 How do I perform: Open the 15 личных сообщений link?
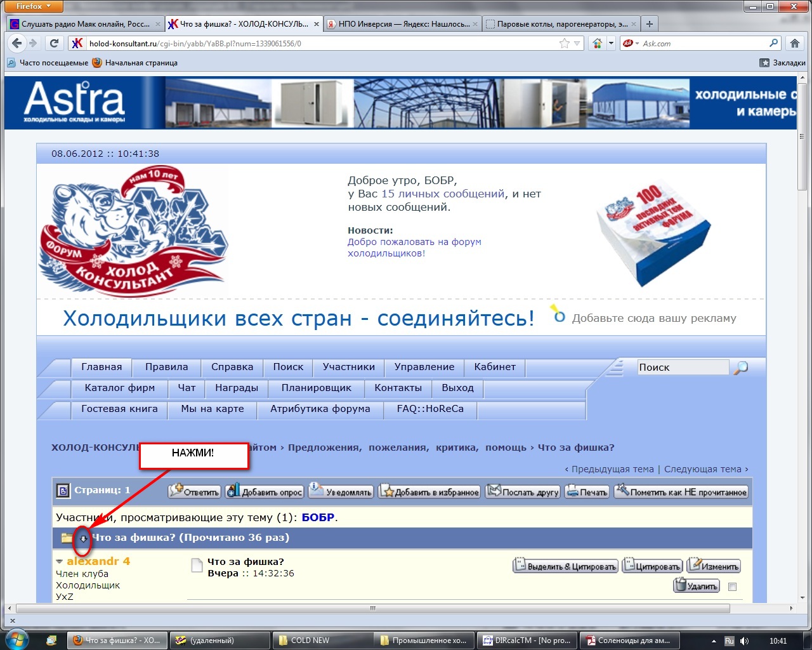(443, 194)
